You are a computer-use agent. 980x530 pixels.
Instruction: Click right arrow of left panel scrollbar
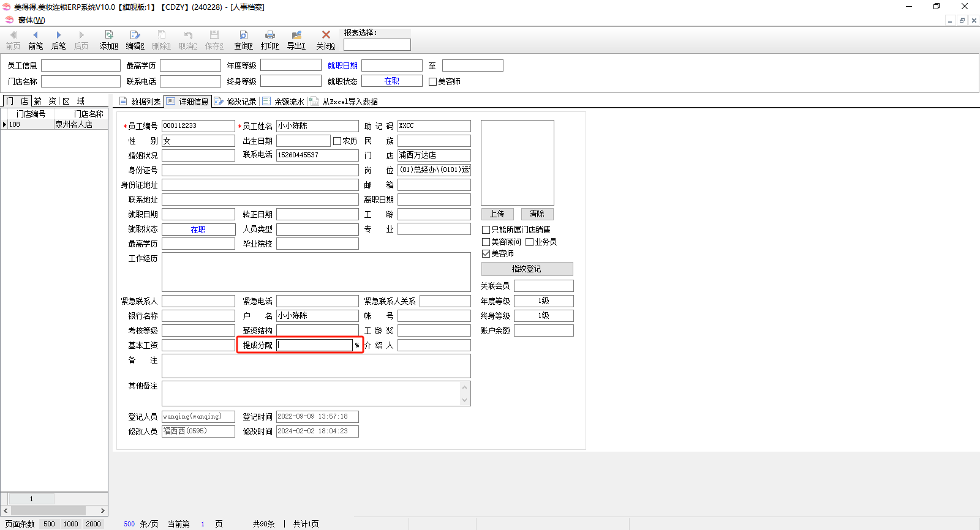tap(103, 510)
